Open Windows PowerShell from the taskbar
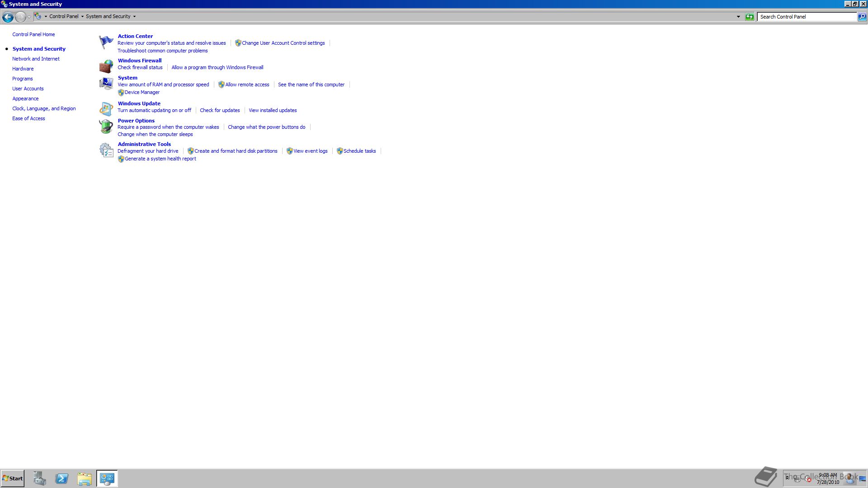 (x=62, y=479)
